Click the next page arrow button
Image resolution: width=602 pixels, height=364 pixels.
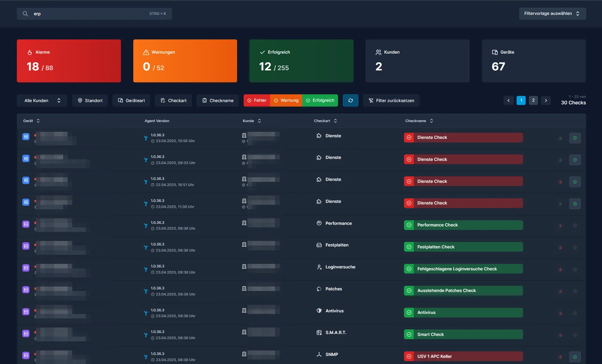tap(546, 101)
